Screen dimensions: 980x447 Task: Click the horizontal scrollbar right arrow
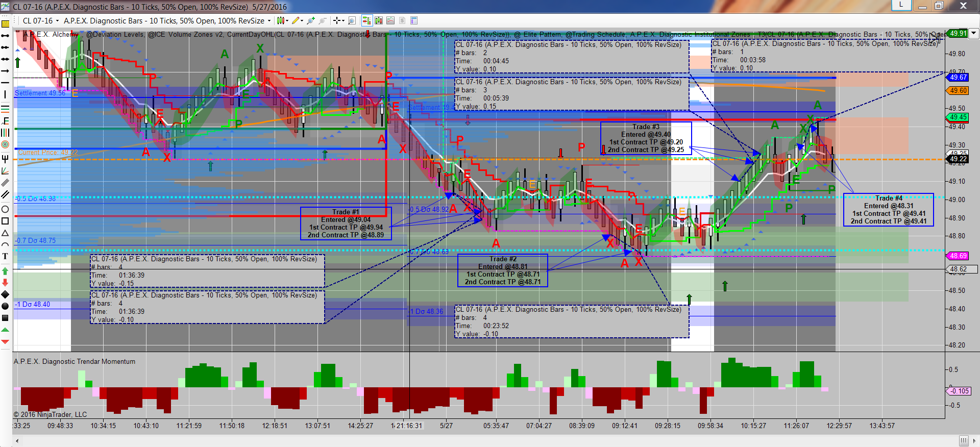point(975,441)
